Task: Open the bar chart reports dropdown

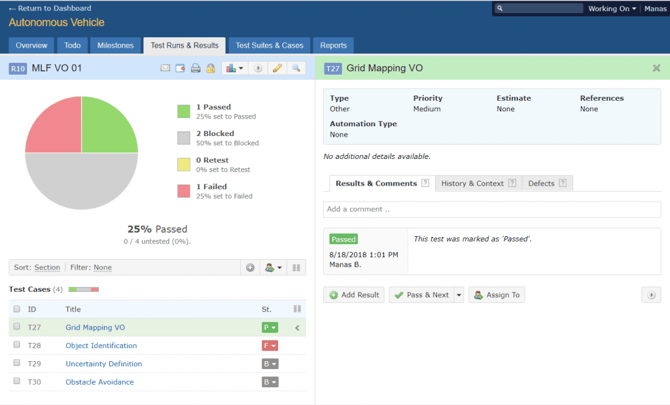Action: coord(235,68)
